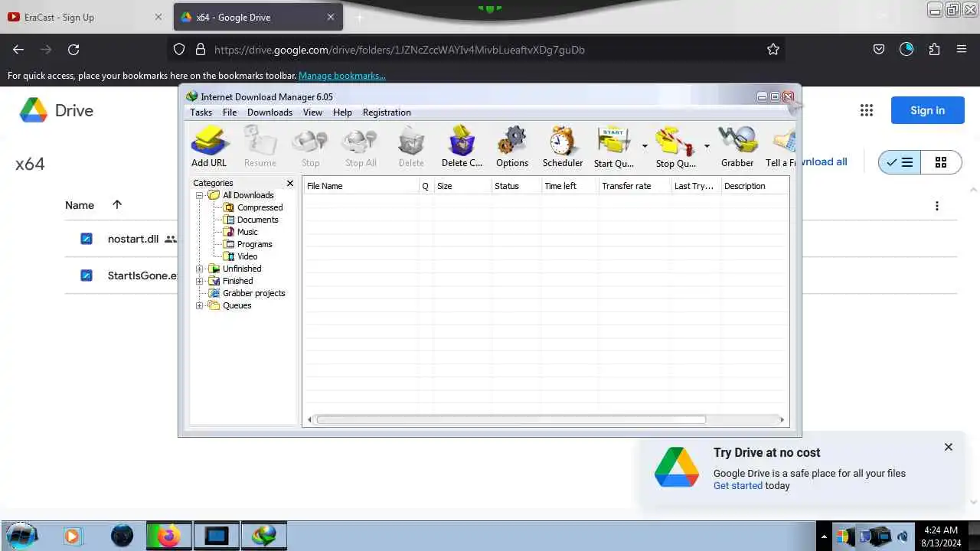Open the Downloads menu
Screen dimensions: 980x551
pos(269,112)
